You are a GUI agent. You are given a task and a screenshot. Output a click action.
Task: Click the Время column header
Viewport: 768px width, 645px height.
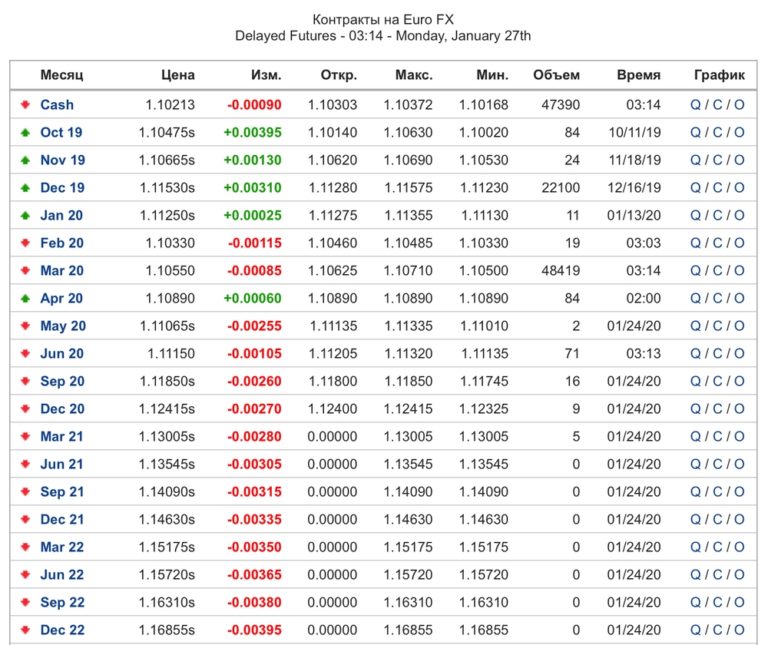click(x=639, y=75)
